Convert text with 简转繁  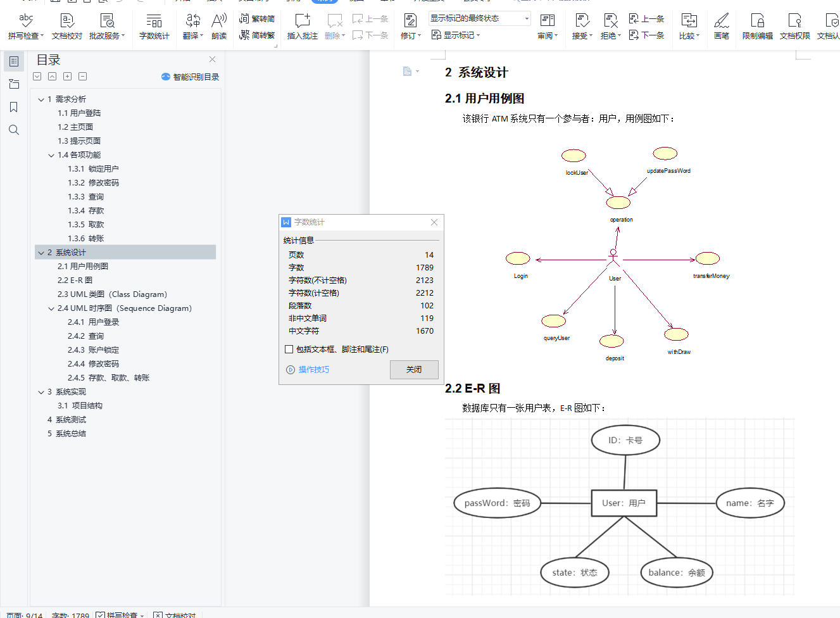(x=257, y=35)
